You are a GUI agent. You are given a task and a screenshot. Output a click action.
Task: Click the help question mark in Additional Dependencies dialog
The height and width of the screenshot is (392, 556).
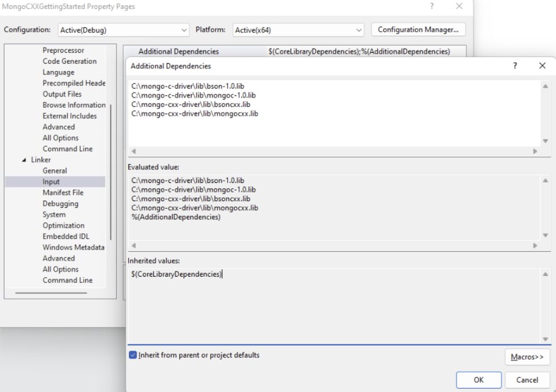pos(515,66)
